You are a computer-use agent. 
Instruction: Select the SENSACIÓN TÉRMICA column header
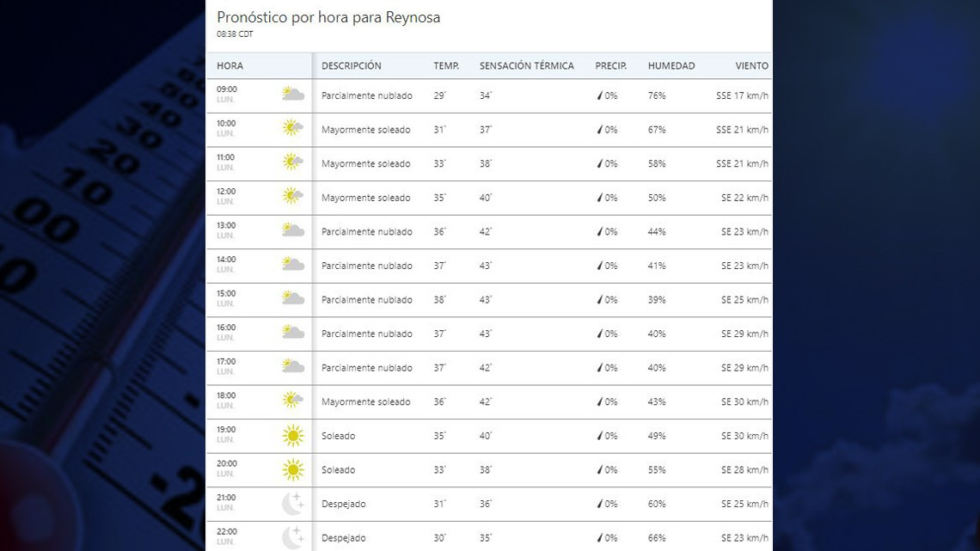(526, 66)
